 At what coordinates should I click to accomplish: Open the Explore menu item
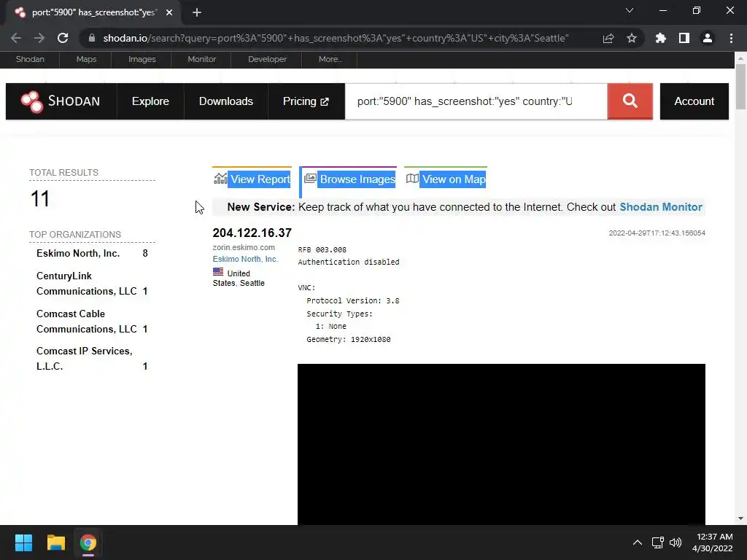[x=150, y=101]
